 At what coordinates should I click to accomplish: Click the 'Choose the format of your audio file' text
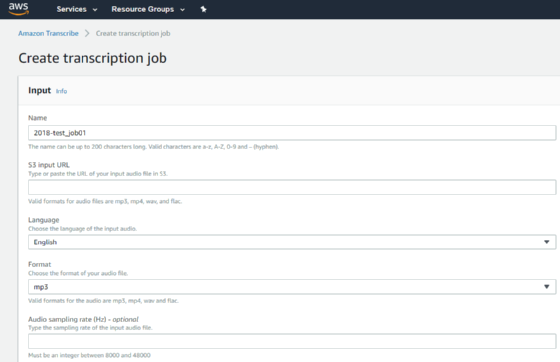coord(78,273)
